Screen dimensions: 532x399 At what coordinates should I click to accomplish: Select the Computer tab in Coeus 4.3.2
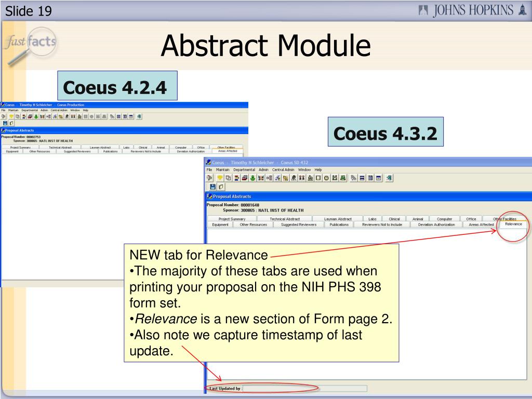445,219
